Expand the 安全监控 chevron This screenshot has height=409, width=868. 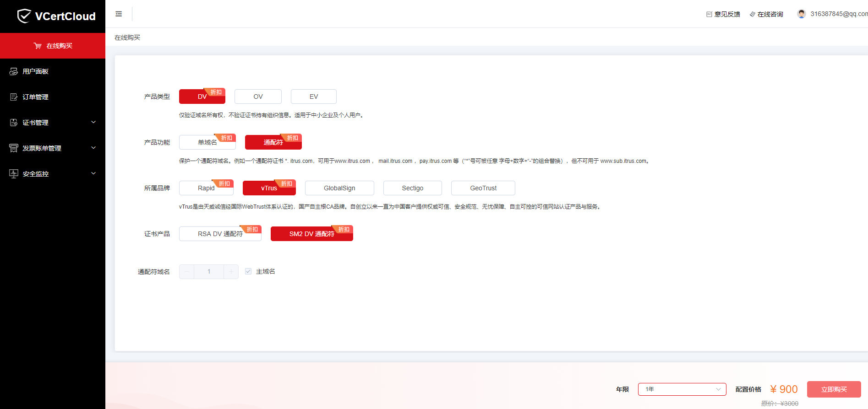pos(93,173)
